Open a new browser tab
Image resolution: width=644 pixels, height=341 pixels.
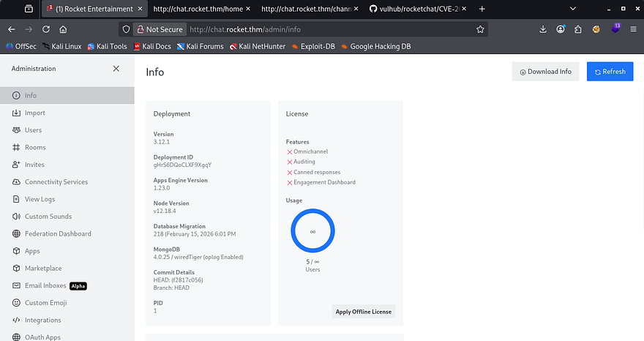[x=482, y=9]
